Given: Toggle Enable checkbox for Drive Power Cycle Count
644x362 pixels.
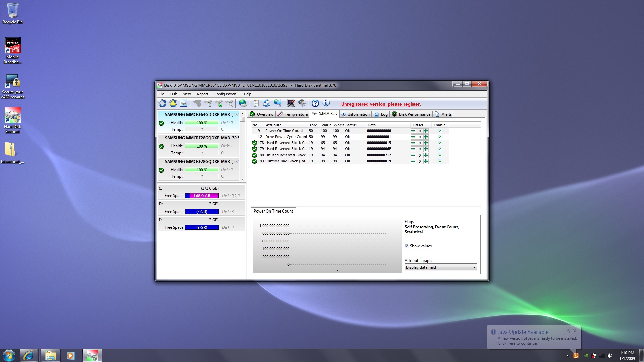Looking at the screenshot, I should click(x=440, y=137).
